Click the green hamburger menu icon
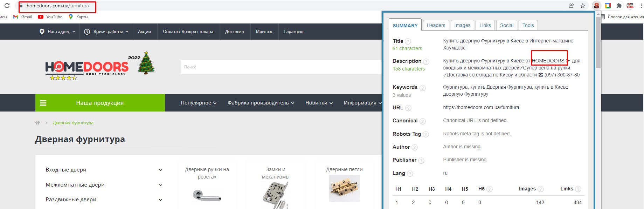The width and height of the screenshot is (644, 209). pos(43,103)
